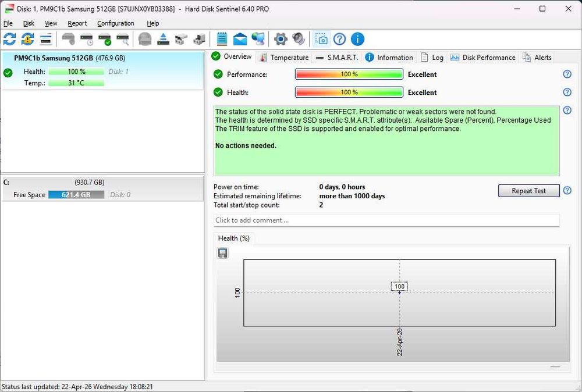Switch to the Temperature tab
This screenshot has height=392, width=582.
[285, 58]
